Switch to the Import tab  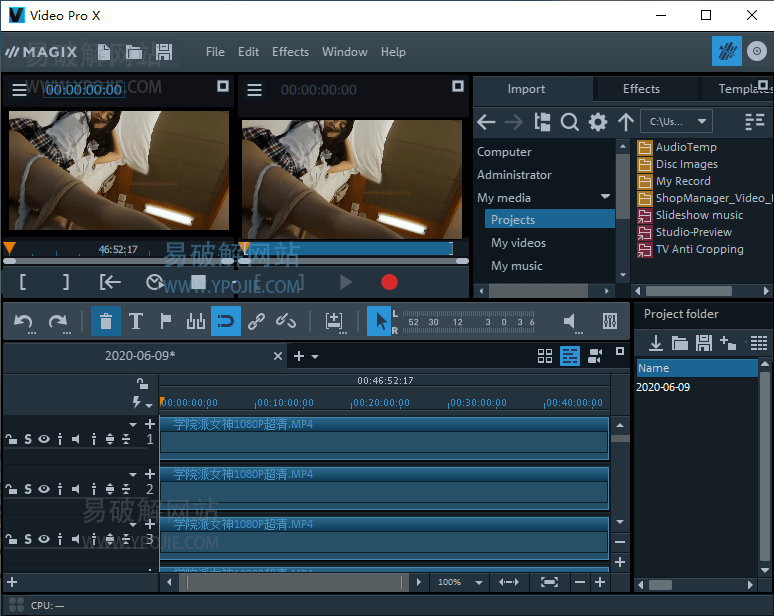526,89
